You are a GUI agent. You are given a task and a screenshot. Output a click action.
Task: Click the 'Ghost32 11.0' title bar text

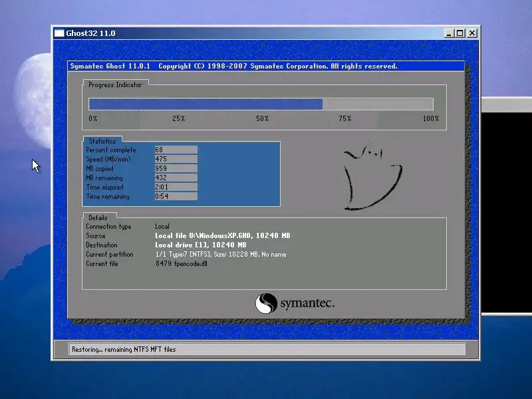[x=90, y=33]
